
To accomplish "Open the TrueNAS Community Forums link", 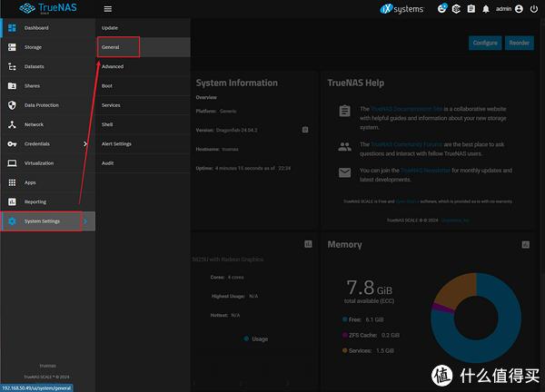I will click(406, 144).
